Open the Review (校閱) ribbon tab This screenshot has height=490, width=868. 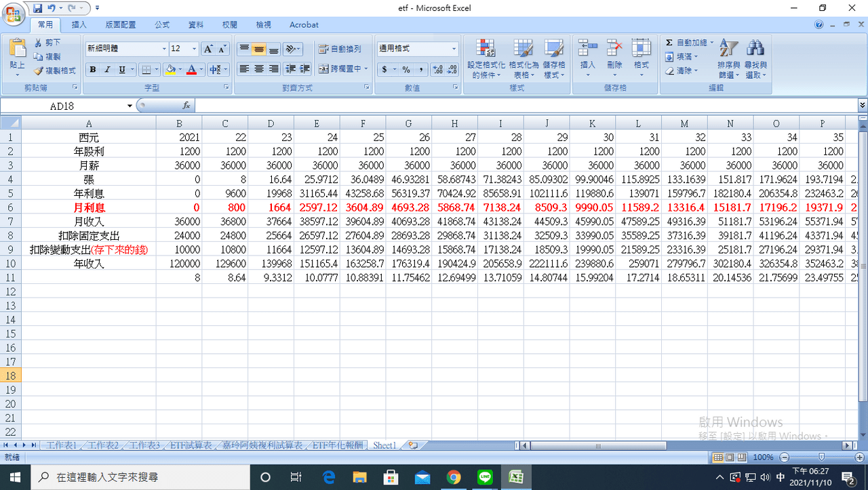230,24
